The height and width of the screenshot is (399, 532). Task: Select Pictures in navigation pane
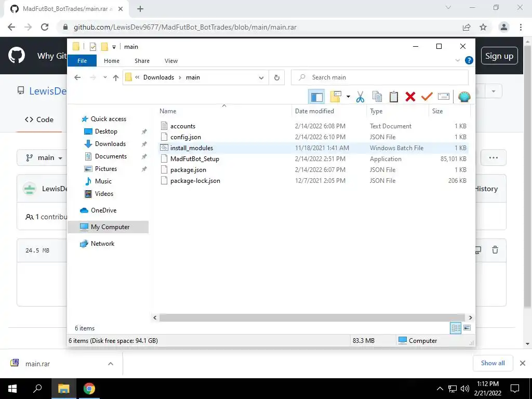click(x=106, y=169)
